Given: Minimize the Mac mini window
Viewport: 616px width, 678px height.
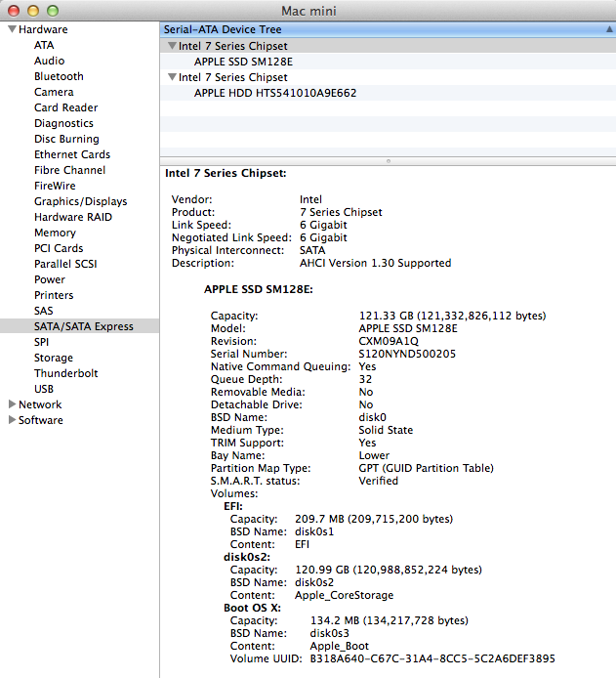Looking at the screenshot, I should 33,11.
